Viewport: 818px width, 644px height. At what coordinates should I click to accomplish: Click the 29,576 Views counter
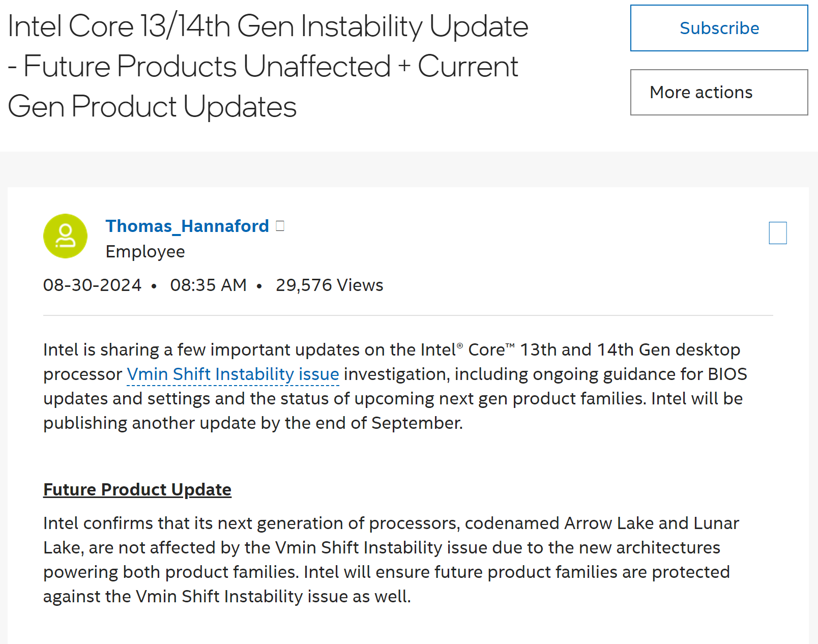click(x=329, y=285)
